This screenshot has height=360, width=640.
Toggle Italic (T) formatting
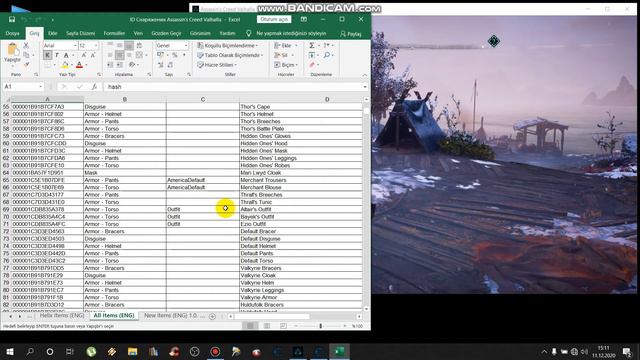click(57, 55)
